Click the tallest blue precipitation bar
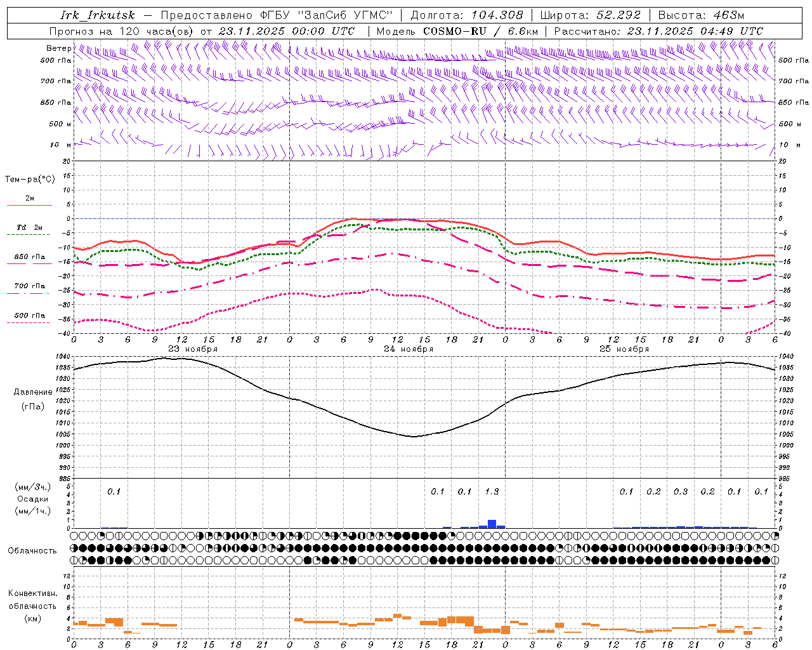 (492, 524)
